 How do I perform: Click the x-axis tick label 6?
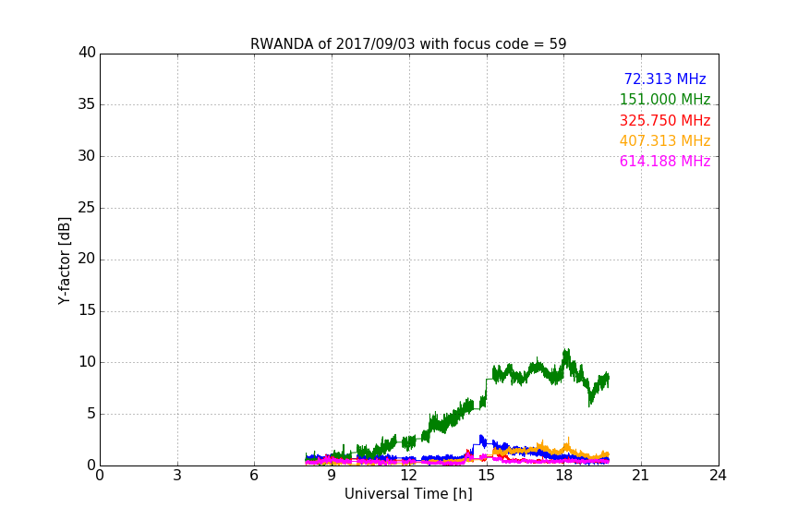coord(254,476)
